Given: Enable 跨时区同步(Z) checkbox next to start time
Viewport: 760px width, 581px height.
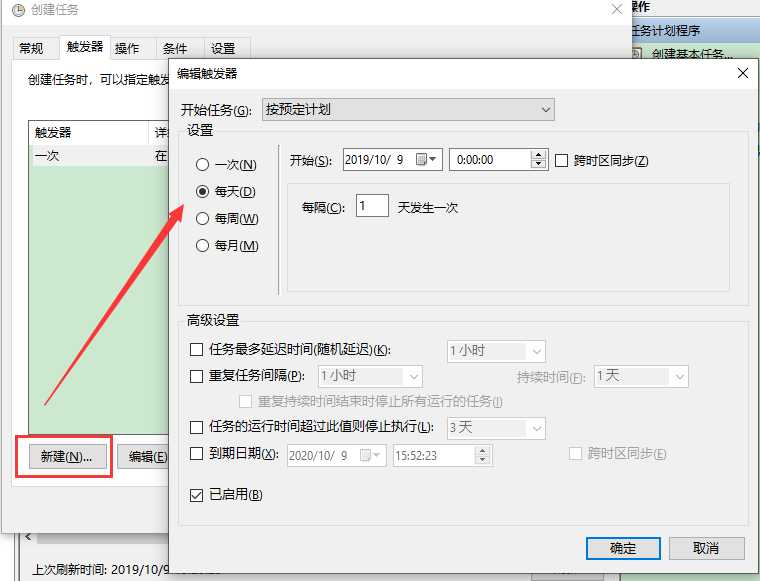Looking at the screenshot, I should [x=561, y=160].
